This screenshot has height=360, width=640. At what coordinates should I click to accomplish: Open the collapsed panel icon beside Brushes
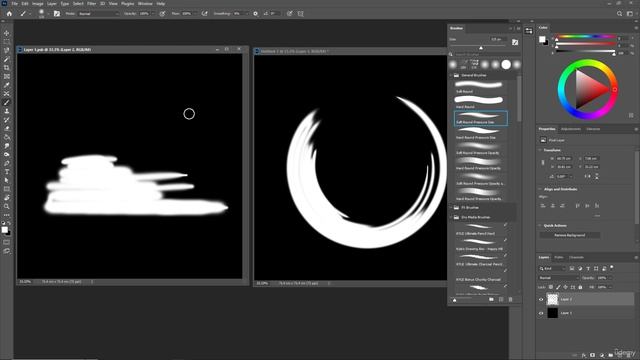(529, 31)
